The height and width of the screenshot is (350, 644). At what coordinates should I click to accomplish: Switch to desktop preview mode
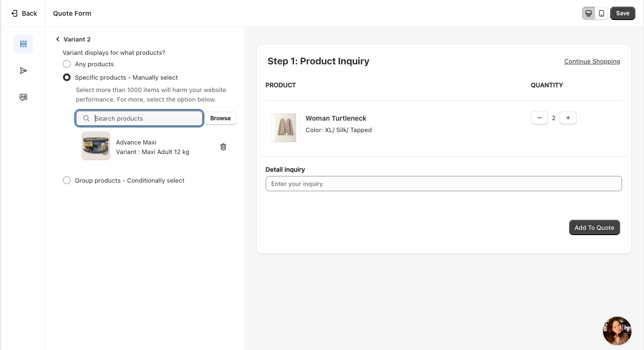(589, 13)
